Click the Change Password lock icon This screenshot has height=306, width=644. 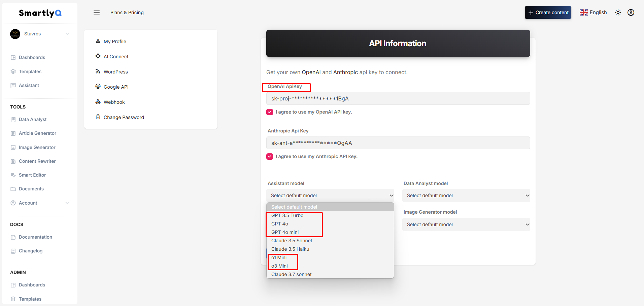click(x=98, y=117)
